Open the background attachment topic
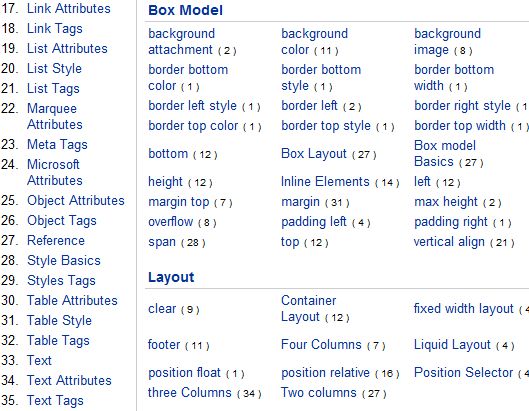This screenshot has width=529, height=411. (182, 42)
